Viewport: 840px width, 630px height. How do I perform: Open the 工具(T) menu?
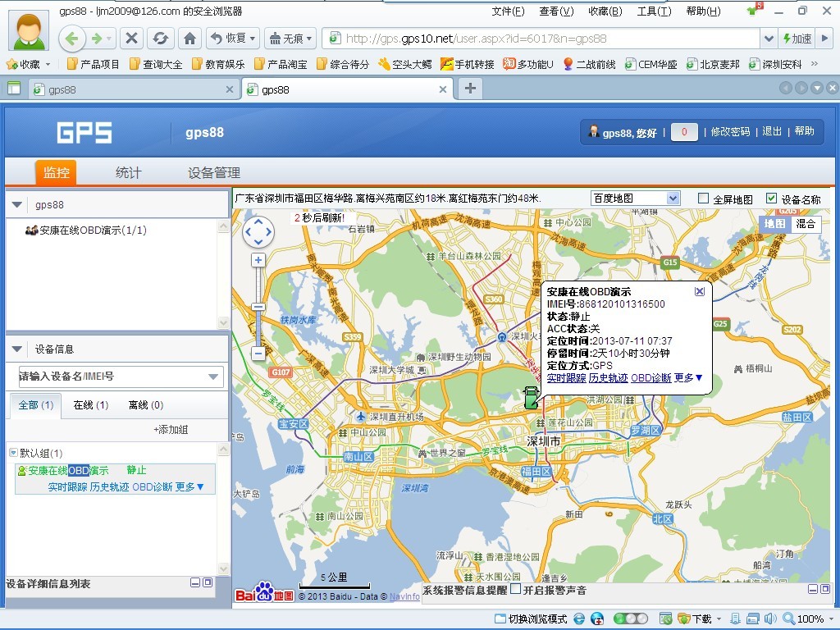[654, 11]
